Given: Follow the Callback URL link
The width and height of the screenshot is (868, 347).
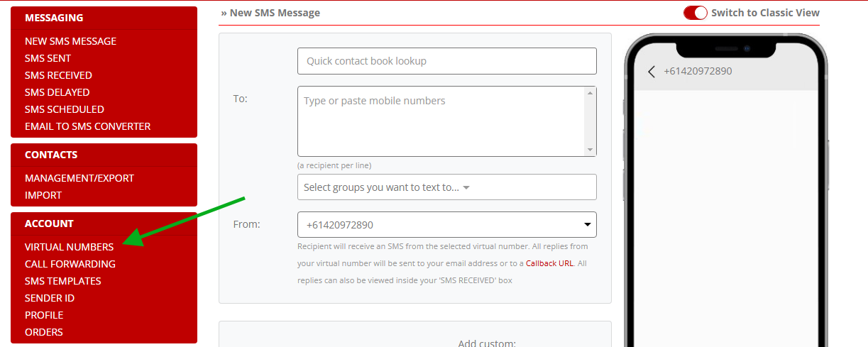Looking at the screenshot, I should [x=549, y=263].
